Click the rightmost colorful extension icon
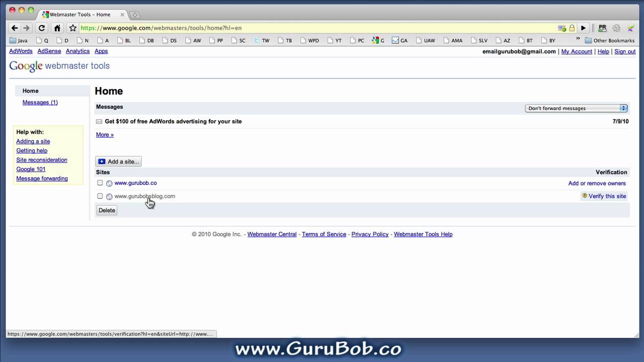Screen dimensions: 644x362 click(630, 28)
